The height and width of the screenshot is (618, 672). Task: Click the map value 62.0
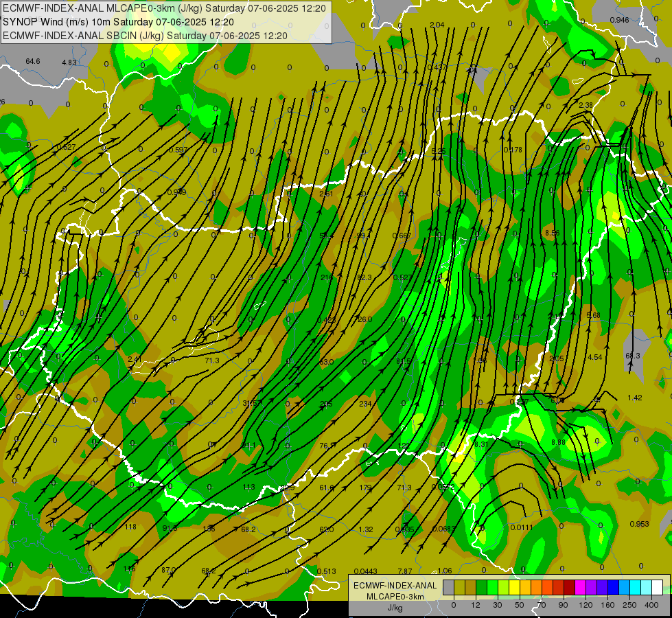tap(327, 529)
